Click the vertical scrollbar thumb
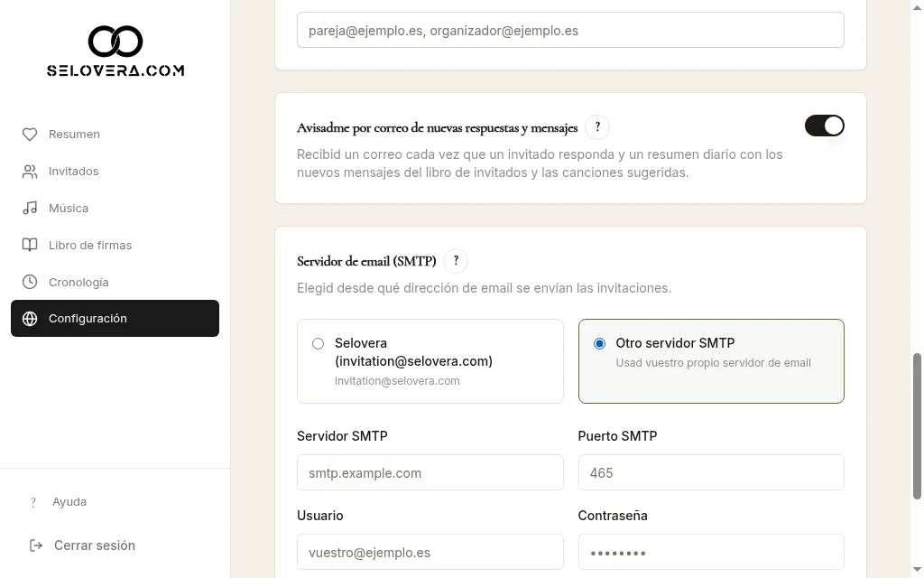The width and height of the screenshot is (924, 578). [x=917, y=426]
